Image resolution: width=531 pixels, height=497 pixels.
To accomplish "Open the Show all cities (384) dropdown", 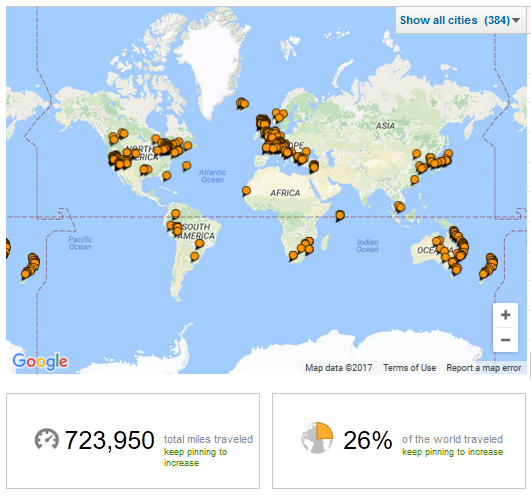I will (460, 20).
